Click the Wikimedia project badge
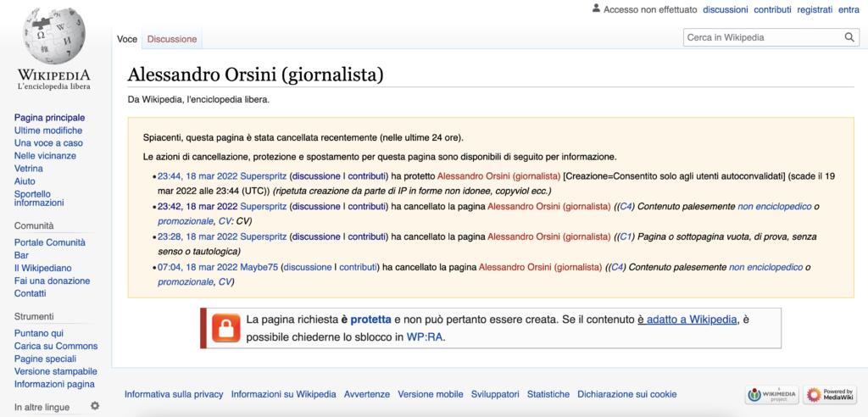868x417 pixels. tap(771, 394)
